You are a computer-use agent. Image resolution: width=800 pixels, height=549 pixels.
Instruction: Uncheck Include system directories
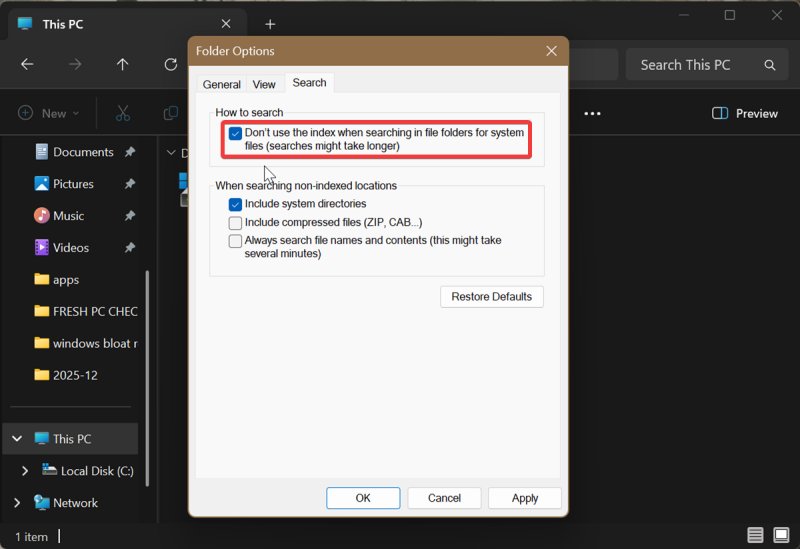[x=235, y=204]
